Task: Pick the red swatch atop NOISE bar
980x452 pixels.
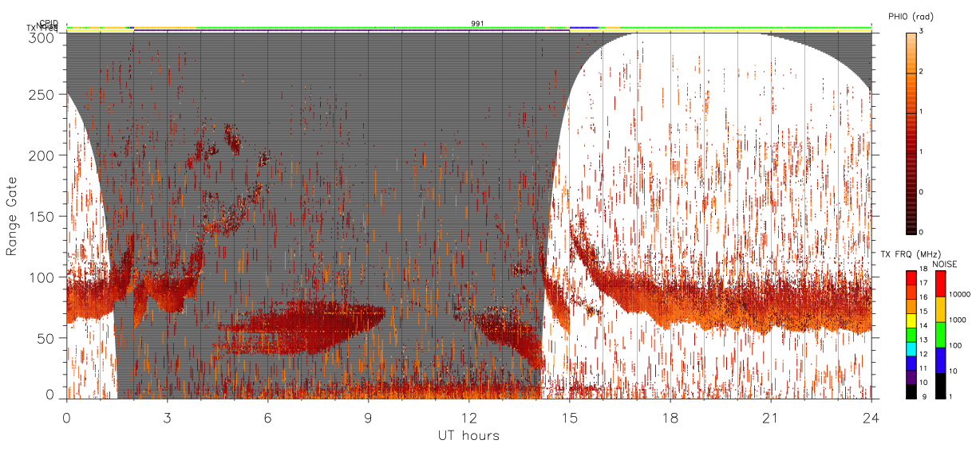Action: click(940, 284)
